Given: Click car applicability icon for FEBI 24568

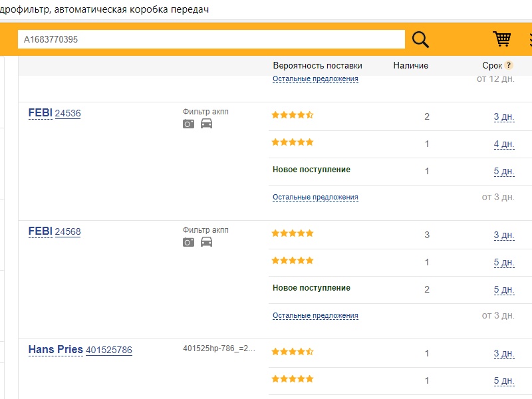Looking at the screenshot, I should (206, 242).
